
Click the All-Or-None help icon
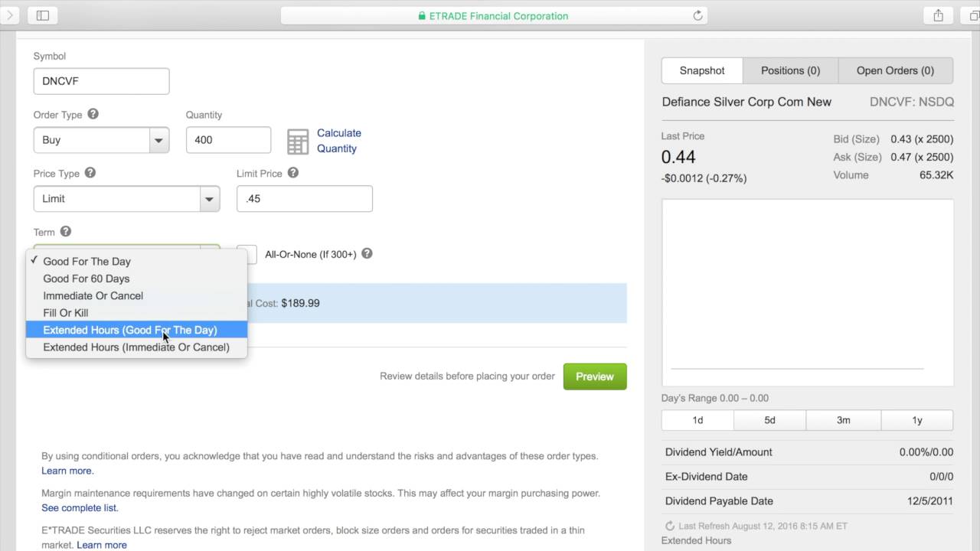tap(367, 253)
